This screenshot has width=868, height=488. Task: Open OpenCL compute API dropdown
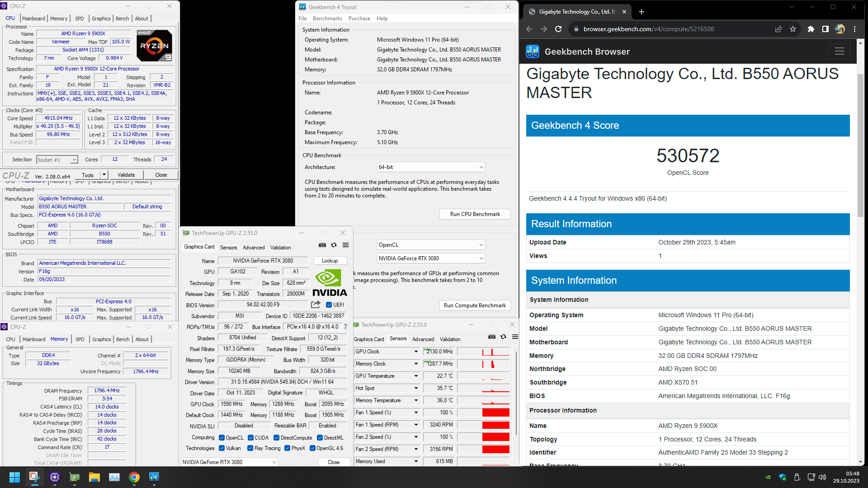coord(431,245)
